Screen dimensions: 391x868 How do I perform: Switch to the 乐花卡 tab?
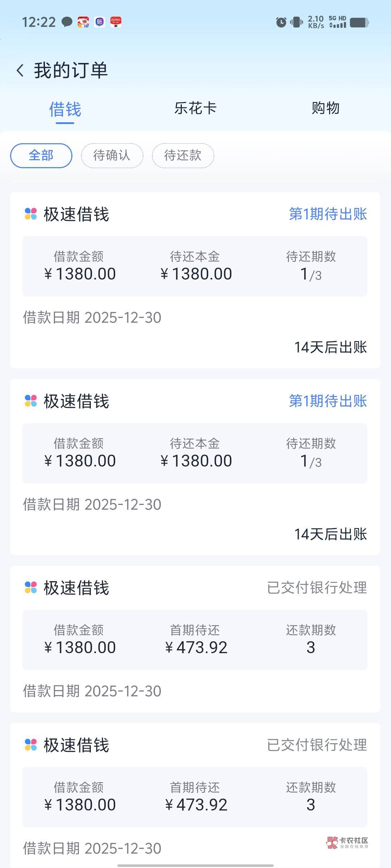click(195, 108)
